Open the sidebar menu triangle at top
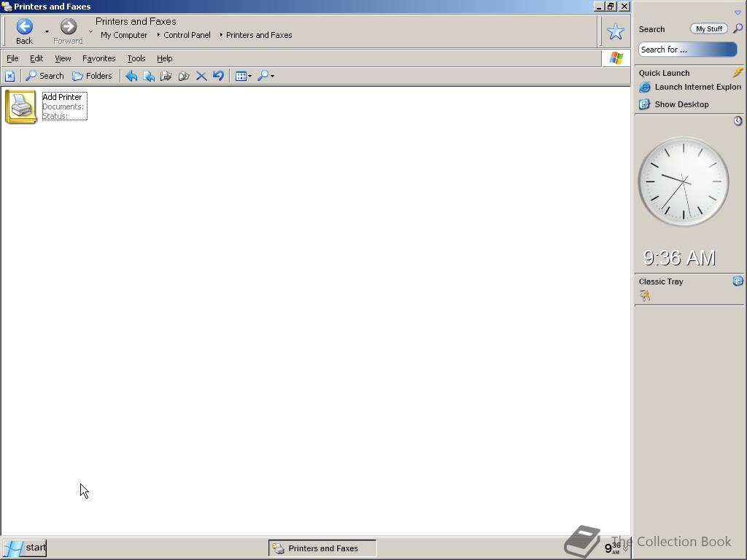This screenshot has height=560, width=747. (738, 13)
